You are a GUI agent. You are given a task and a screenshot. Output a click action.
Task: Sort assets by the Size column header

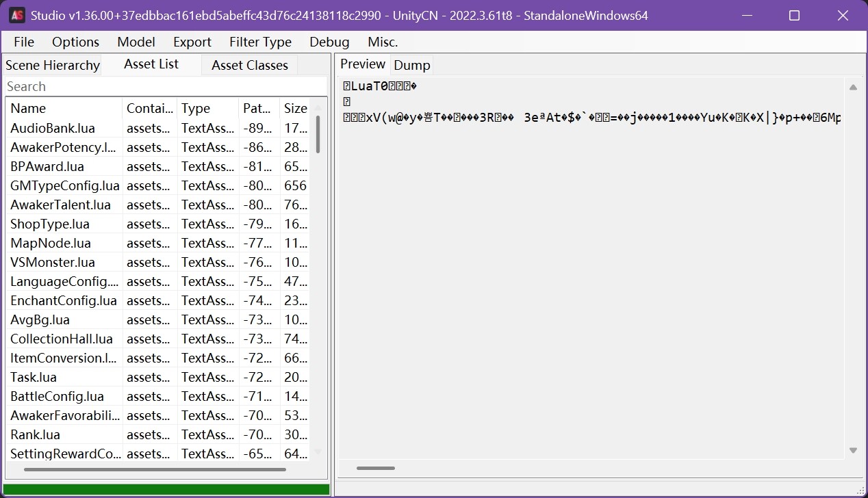(295, 108)
